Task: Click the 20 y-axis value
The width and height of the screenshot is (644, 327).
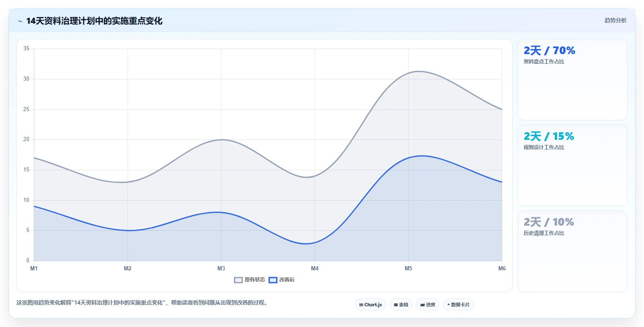Action: (26, 139)
